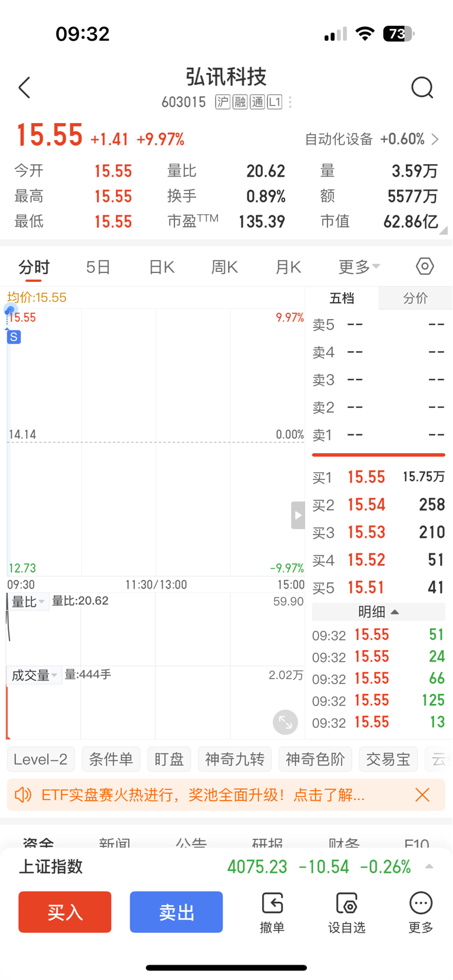Go back with the left arrow icon
Image resolution: width=453 pixels, height=980 pixels.
coord(24,88)
